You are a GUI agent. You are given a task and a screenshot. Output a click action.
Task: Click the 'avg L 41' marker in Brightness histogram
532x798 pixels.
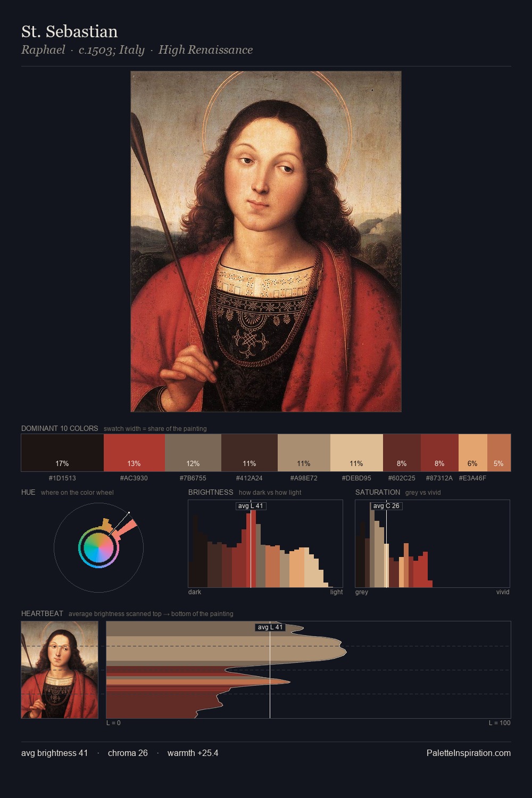click(x=251, y=506)
